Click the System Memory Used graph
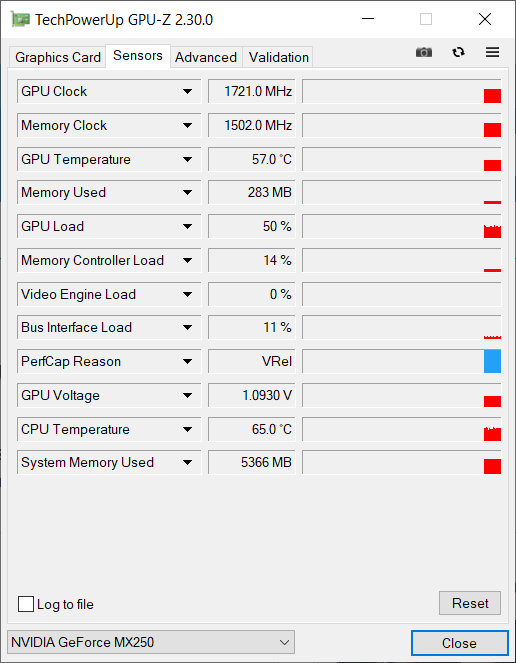The width and height of the screenshot is (516, 663). [402, 463]
